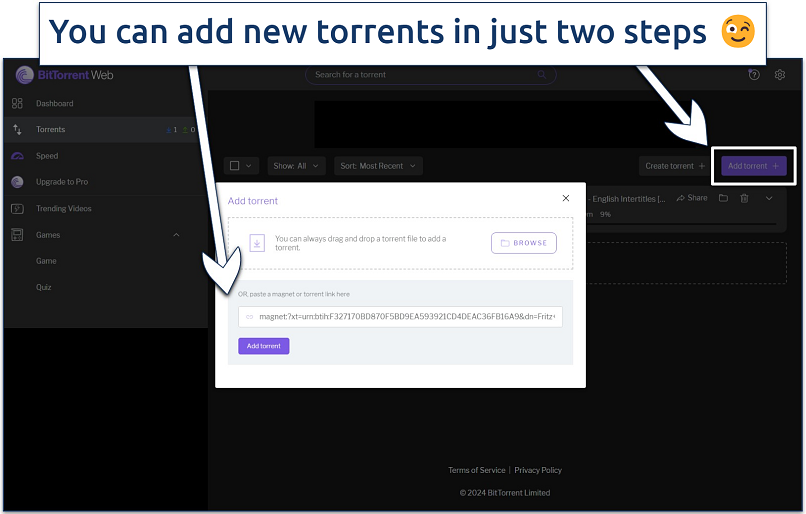
Task: Click the BROWSE button
Action: pos(524,243)
